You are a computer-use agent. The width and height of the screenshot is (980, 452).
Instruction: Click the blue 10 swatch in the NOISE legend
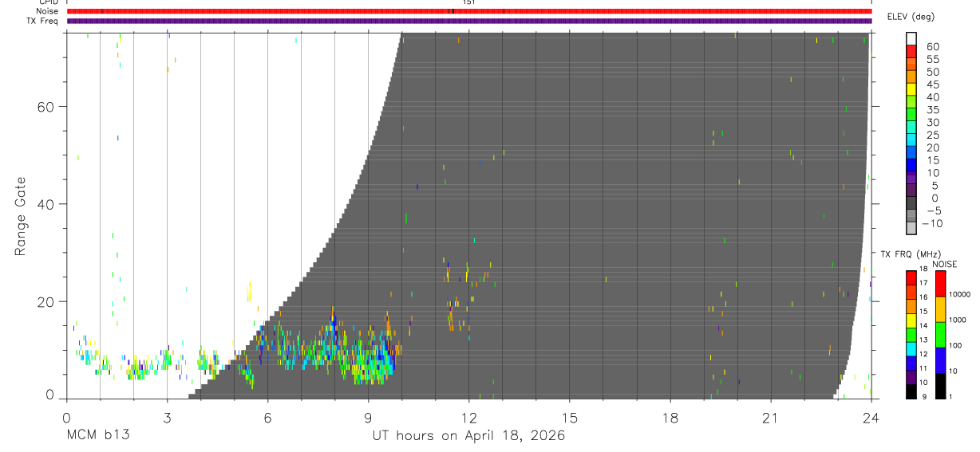coord(941,360)
